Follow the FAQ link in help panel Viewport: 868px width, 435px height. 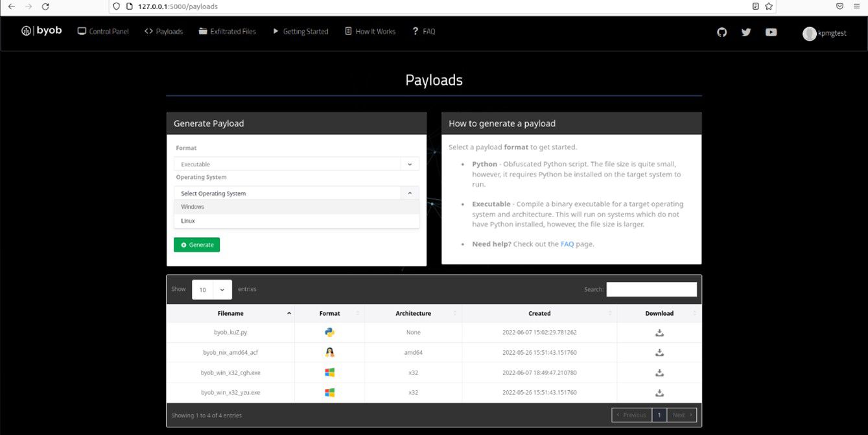(567, 244)
